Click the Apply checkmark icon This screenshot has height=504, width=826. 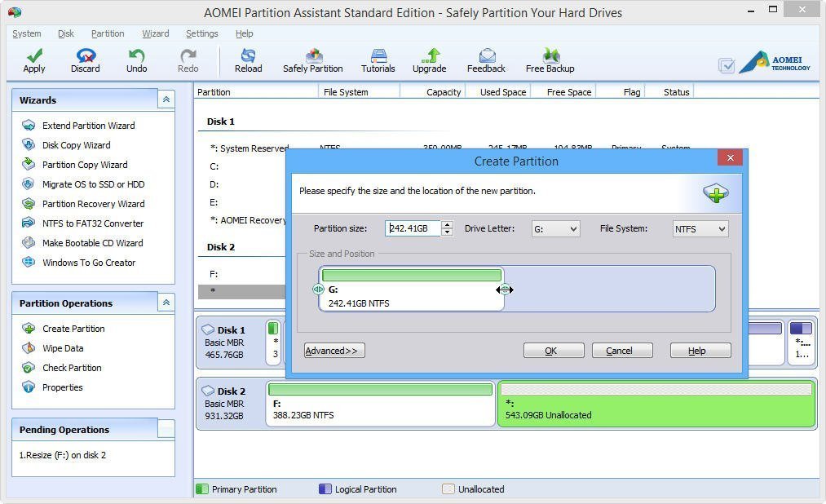34,55
